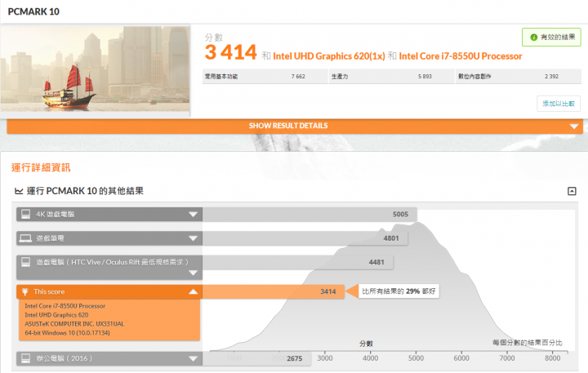Click the 比所有結果的 29% 都好 tooltip

point(399,291)
